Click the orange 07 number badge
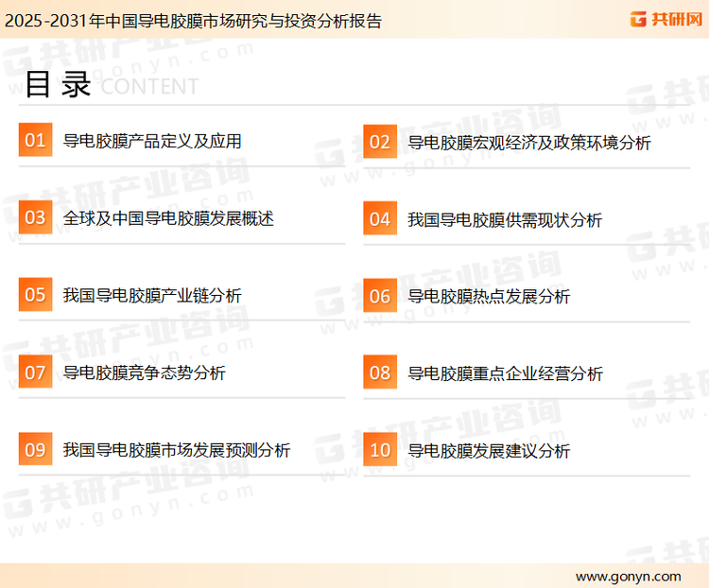The height and width of the screenshot is (588, 709). coord(35,372)
